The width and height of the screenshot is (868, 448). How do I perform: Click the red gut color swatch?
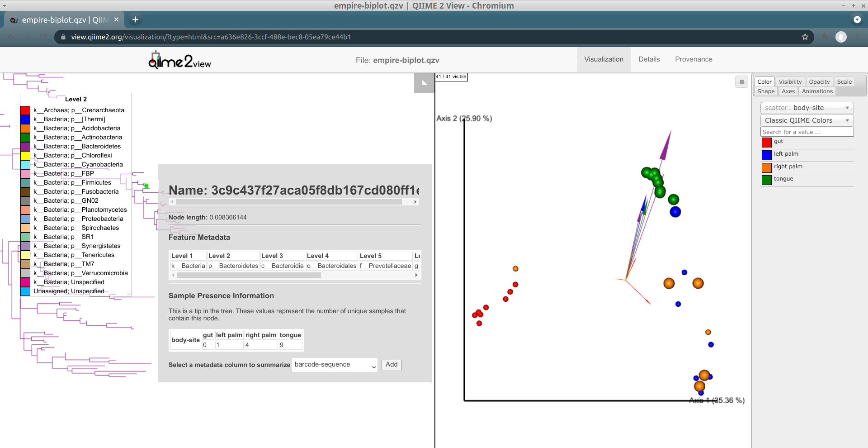pyautogui.click(x=766, y=143)
